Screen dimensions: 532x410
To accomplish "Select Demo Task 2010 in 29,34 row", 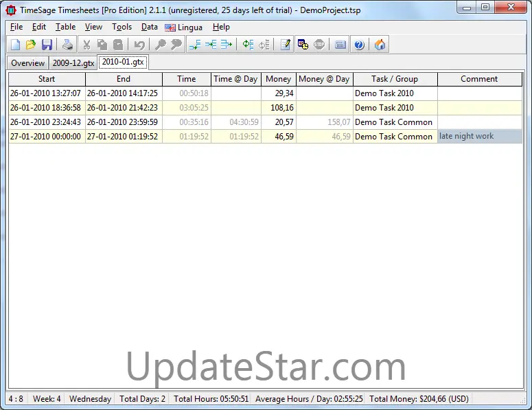I will coord(395,93).
